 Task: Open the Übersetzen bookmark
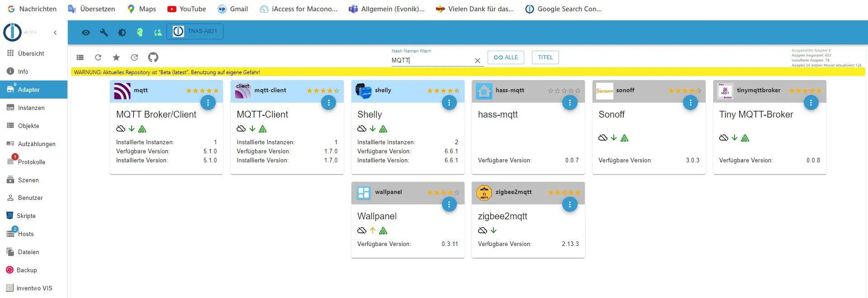click(x=91, y=9)
